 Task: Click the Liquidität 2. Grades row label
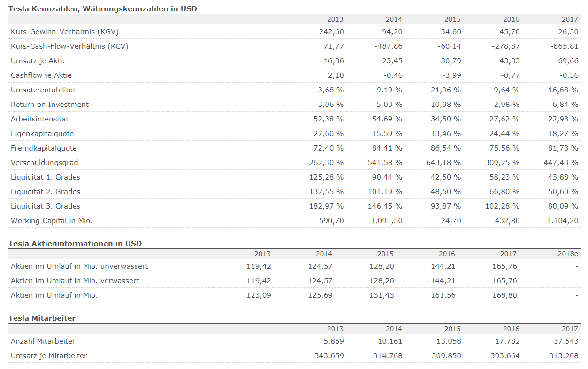coord(46,192)
